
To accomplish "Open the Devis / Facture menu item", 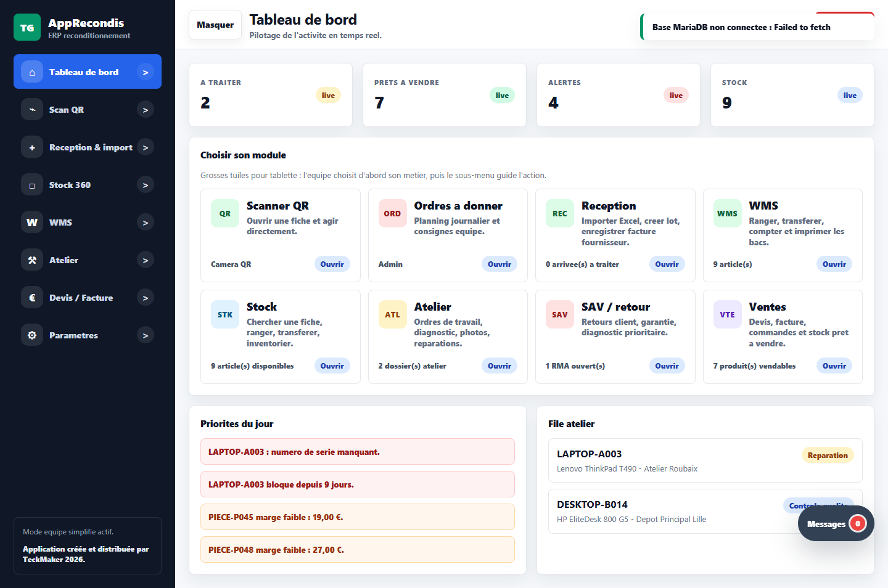I will [x=88, y=298].
